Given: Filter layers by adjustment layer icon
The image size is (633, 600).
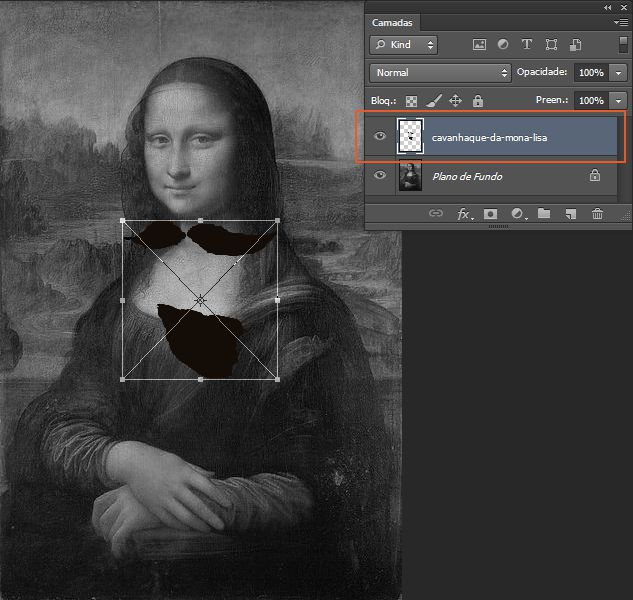Looking at the screenshot, I should (x=503, y=44).
